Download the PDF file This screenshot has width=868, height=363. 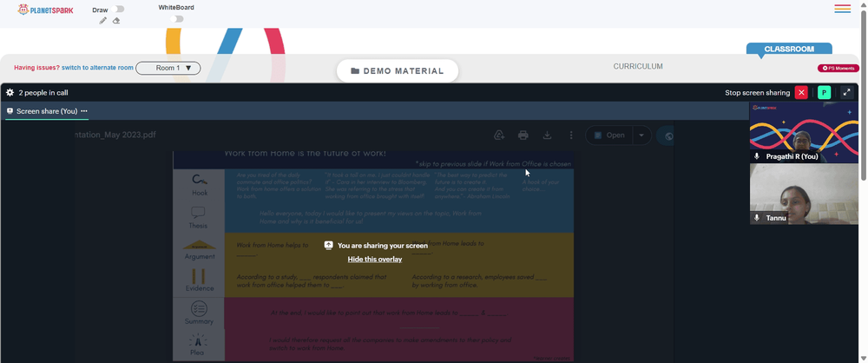(547, 135)
